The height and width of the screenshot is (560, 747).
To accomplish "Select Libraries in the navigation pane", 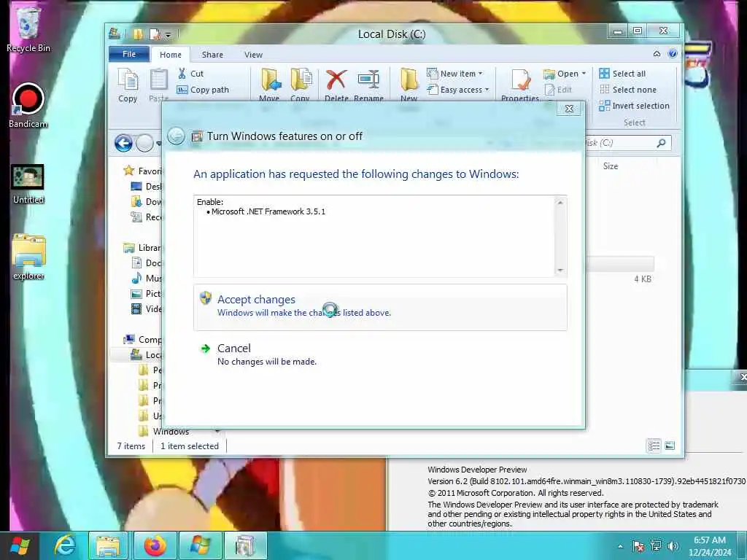I will point(142,248).
